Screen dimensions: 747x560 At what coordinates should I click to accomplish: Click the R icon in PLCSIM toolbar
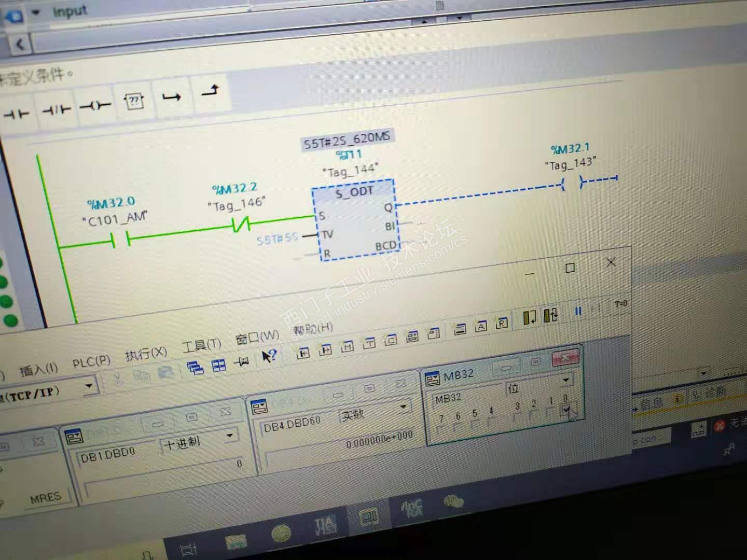[502, 323]
